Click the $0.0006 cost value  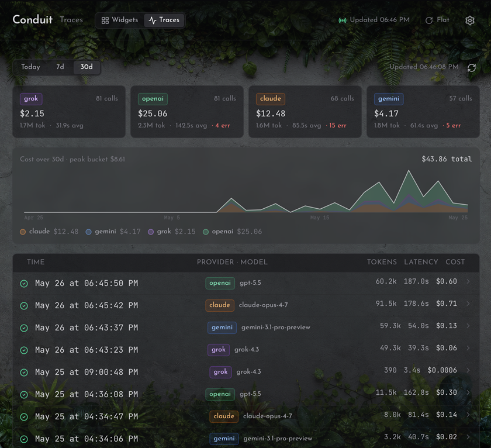tap(442, 370)
